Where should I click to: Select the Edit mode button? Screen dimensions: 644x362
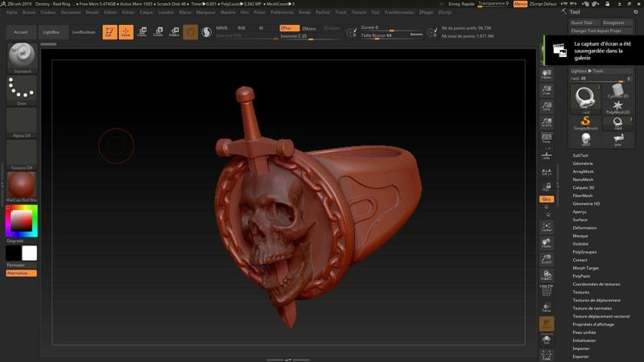click(x=109, y=32)
